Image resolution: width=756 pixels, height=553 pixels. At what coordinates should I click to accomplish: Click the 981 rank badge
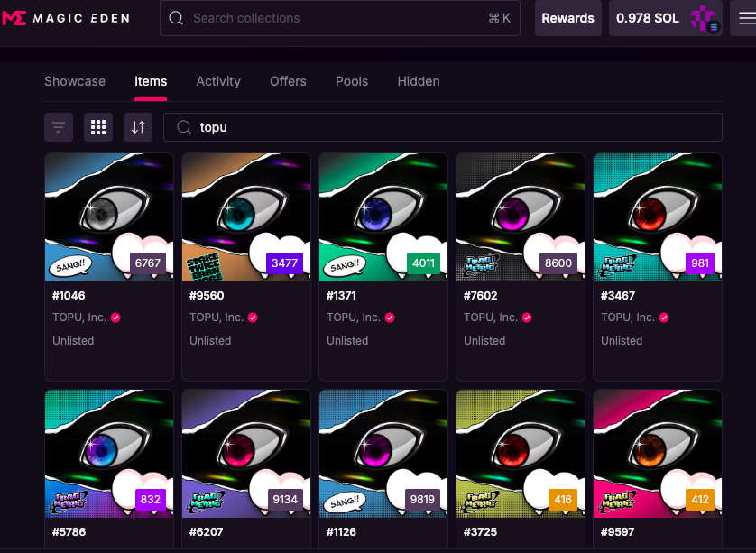point(700,263)
